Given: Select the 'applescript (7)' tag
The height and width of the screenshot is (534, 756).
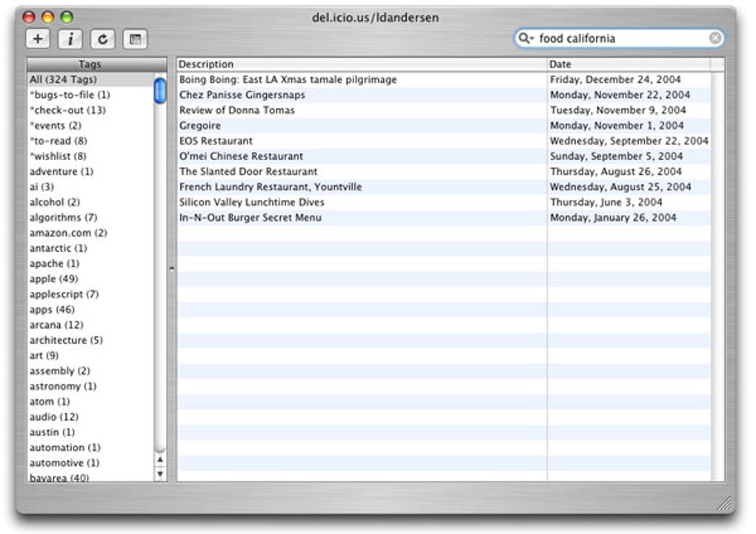Looking at the screenshot, I should click(90, 295).
